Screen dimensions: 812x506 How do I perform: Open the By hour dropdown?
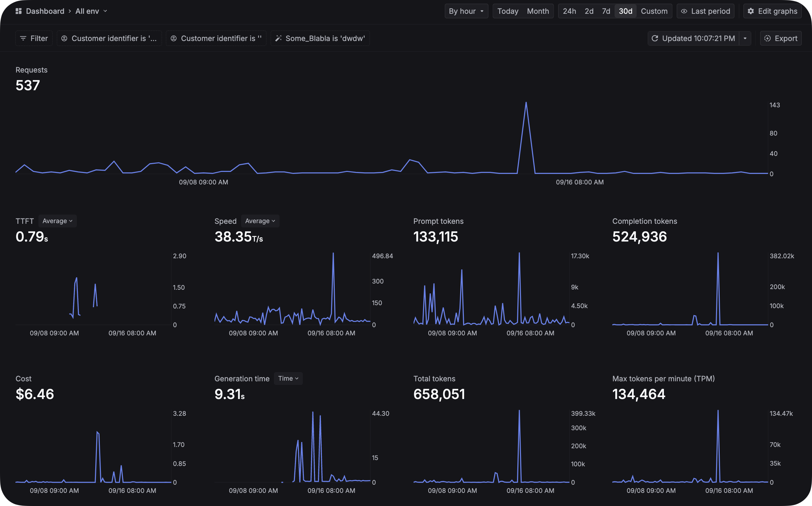coord(466,11)
